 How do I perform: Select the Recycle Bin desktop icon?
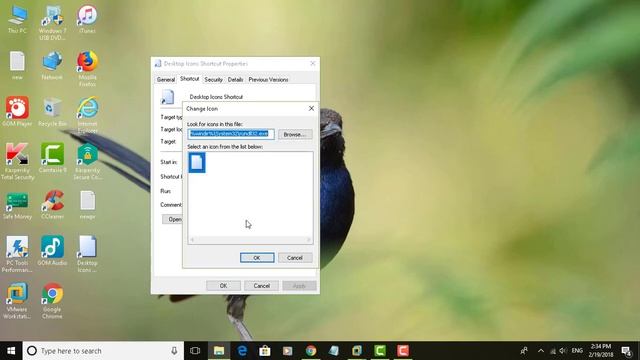(52, 111)
